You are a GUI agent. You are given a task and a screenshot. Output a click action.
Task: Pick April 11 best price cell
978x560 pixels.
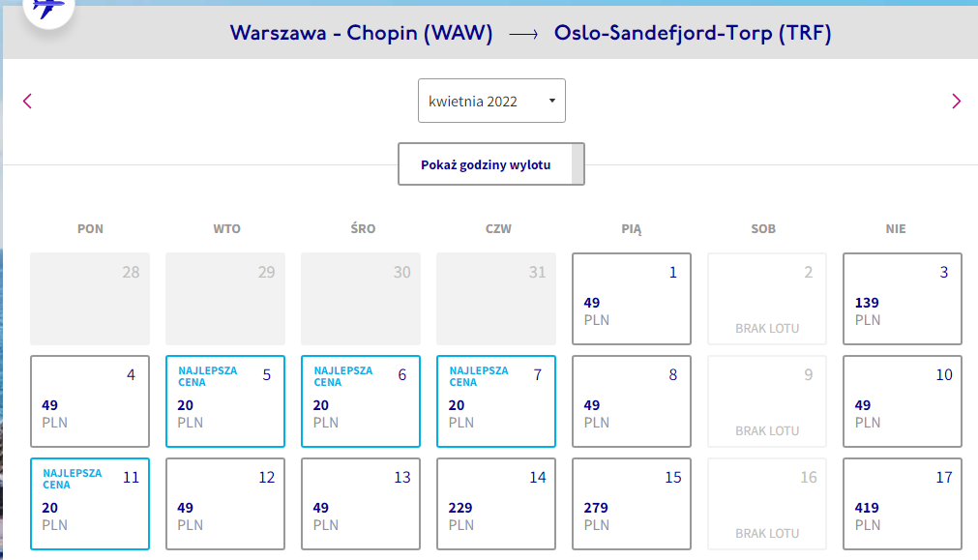click(90, 504)
